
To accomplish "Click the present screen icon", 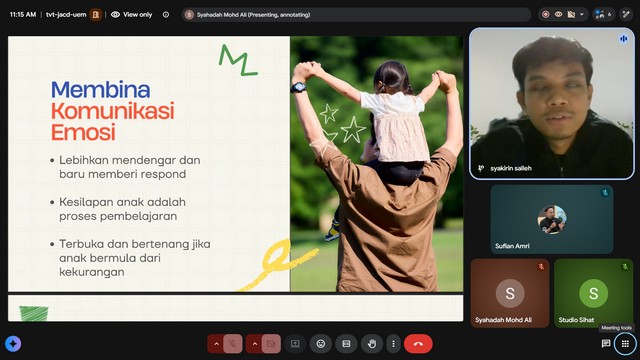I will tap(295, 344).
